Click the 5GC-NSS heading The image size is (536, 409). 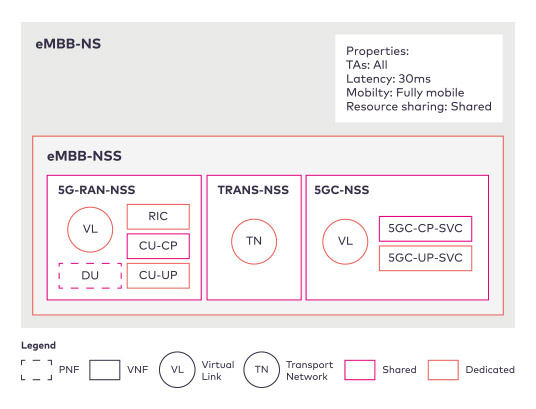[x=342, y=190]
